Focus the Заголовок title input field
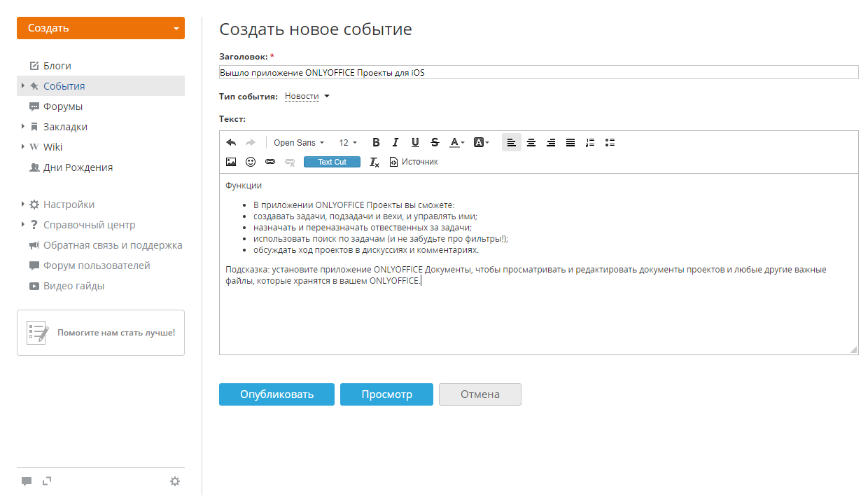The image size is (868, 496). coord(539,72)
